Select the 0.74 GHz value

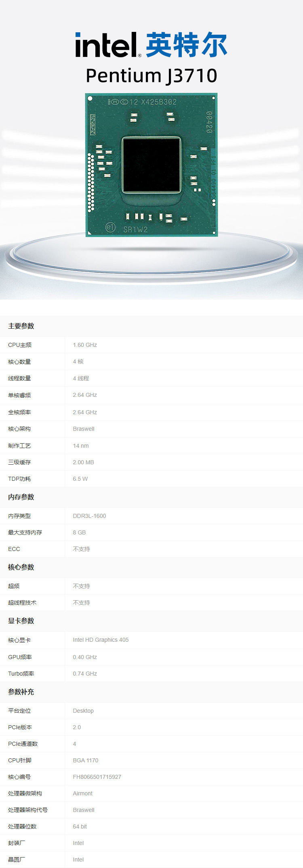click(85, 674)
